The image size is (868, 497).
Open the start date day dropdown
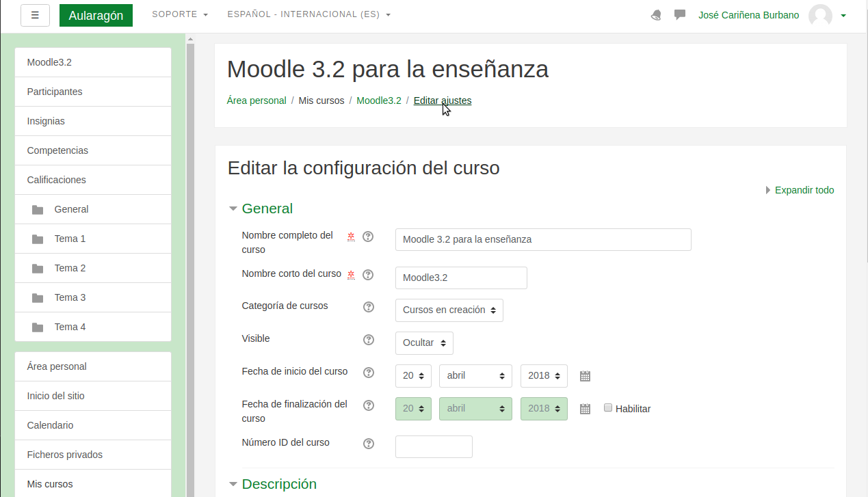[413, 376]
